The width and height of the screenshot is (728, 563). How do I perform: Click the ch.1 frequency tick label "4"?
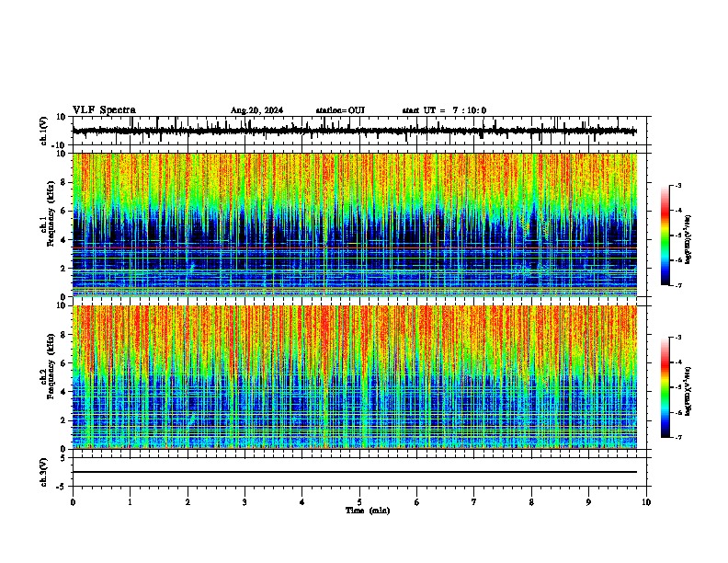[64, 240]
